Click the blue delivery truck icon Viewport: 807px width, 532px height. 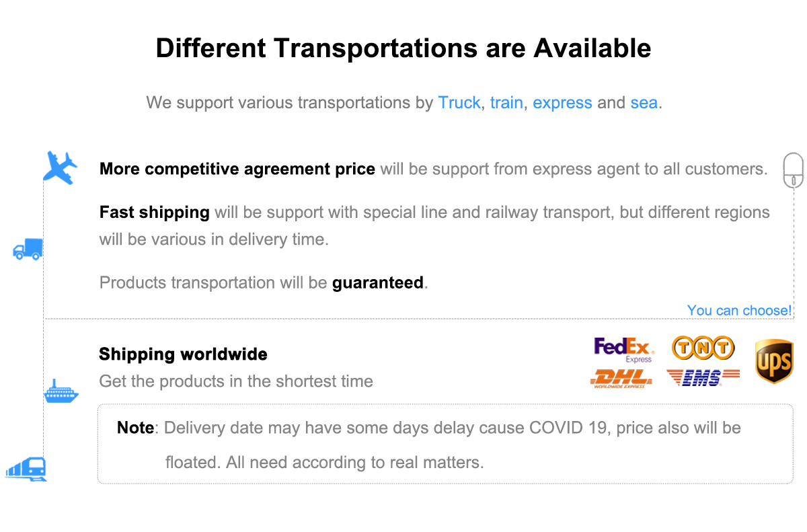pyautogui.click(x=28, y=250)
